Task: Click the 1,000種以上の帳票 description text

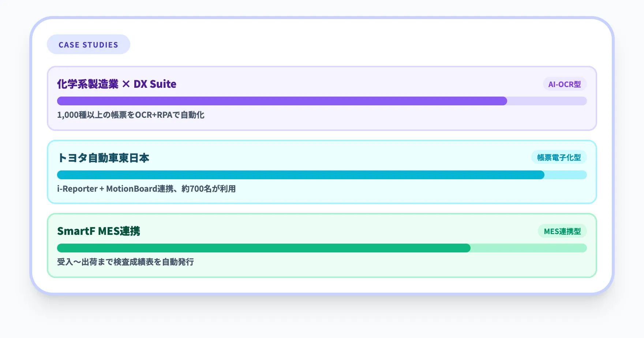Action: pyautogui.click(x=131, y=115)
